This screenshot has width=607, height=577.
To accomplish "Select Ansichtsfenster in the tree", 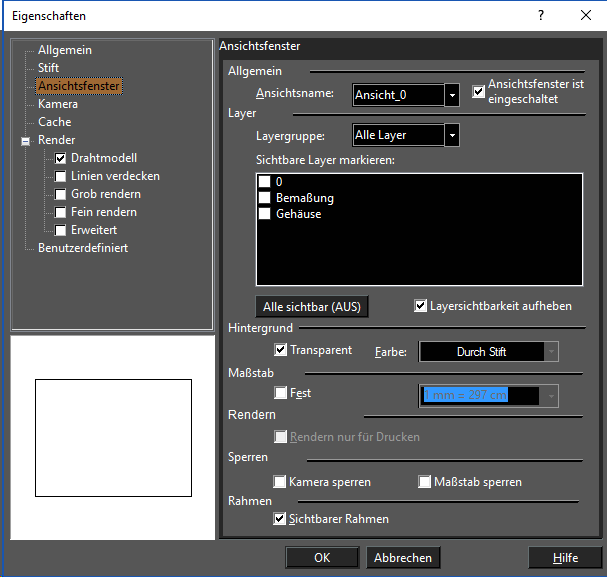I will click(79, 86).
